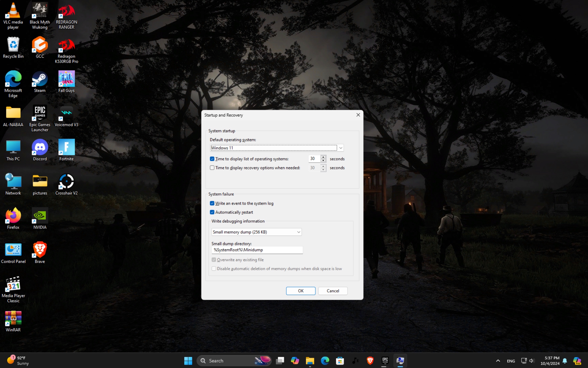Show hidden system tray icons chevron
The width and height of the screenshot is (588, 368).
pos(498,361)
